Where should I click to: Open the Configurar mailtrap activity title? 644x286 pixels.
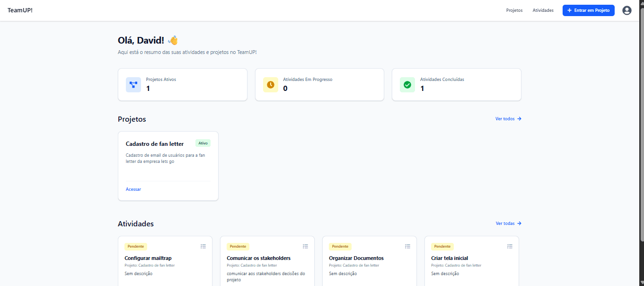tap(148, 258)
